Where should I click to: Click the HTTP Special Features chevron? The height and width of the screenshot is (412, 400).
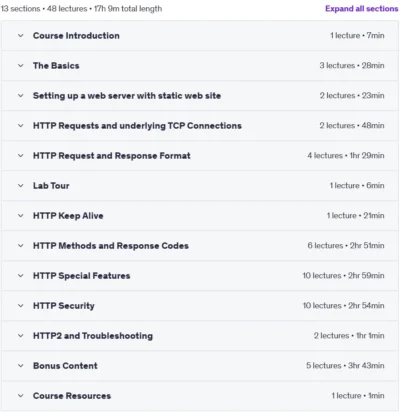[x=21, y=275]
